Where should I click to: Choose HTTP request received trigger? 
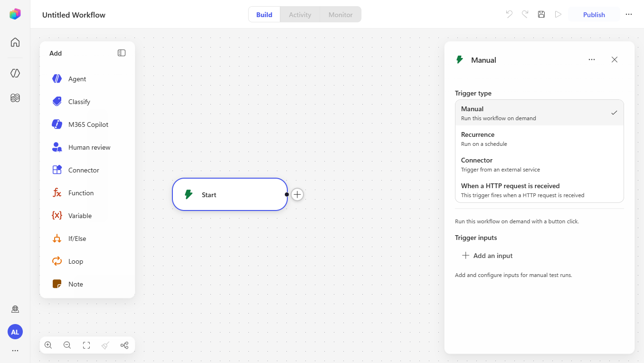[540, 190]
